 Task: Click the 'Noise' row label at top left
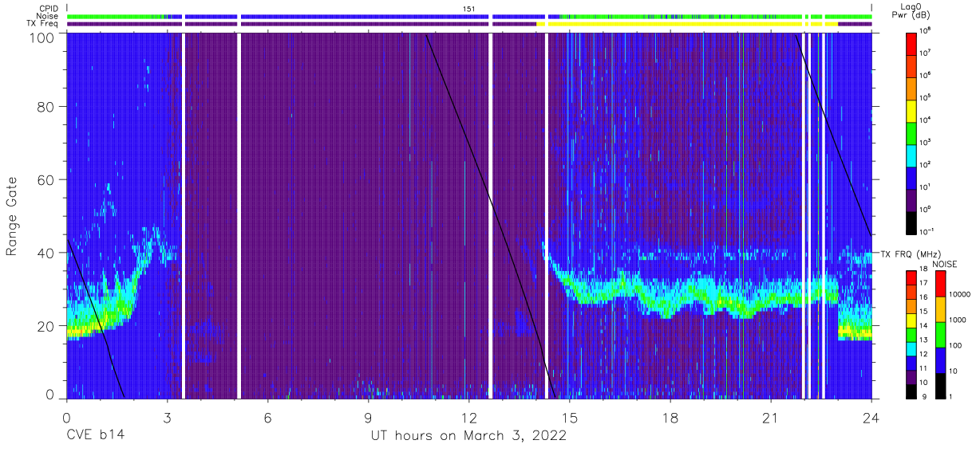click(x=47, y=16)
